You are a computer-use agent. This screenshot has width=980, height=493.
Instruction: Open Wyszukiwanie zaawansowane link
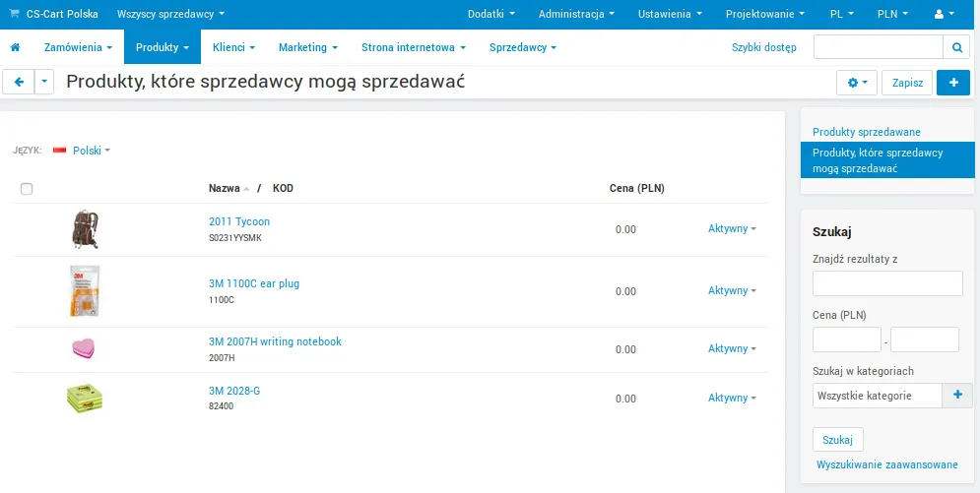click(886, 464)
